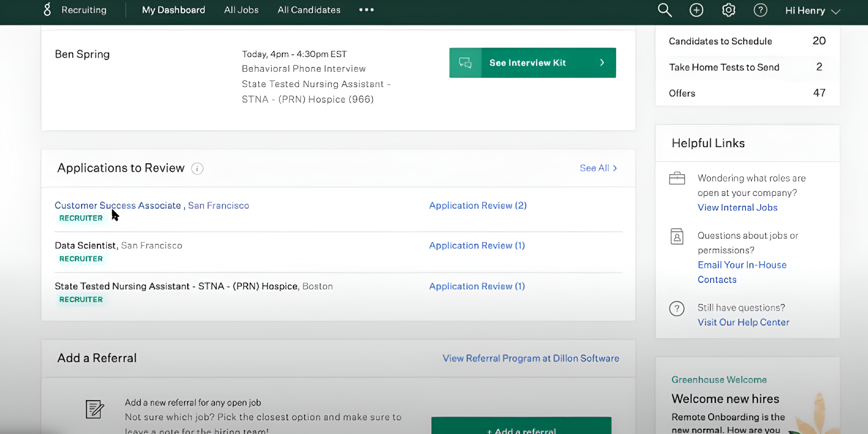Screen dimensions: 868x434
Task: Click the interview chat icon on See Interview Kit
Action: [465, 63]
